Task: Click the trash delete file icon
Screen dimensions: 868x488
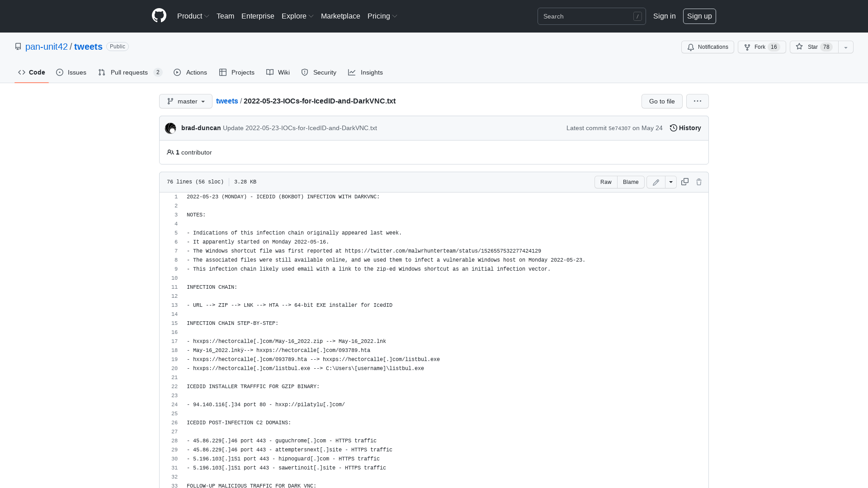Action: (699, 182)
